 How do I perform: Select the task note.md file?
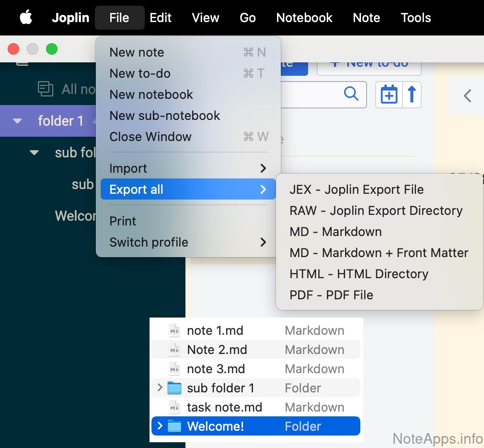tap(224, 407)
